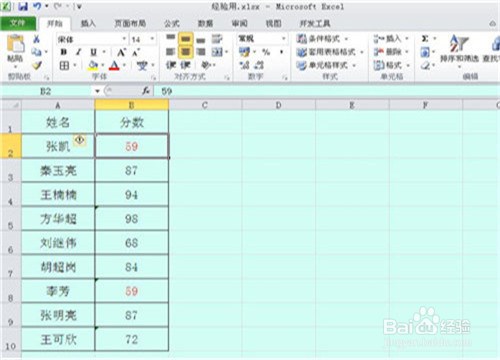Switch to the Page Layout (页面布局) tab
Image resolution: width=500 pixels, height=360 pixels.
130,23
